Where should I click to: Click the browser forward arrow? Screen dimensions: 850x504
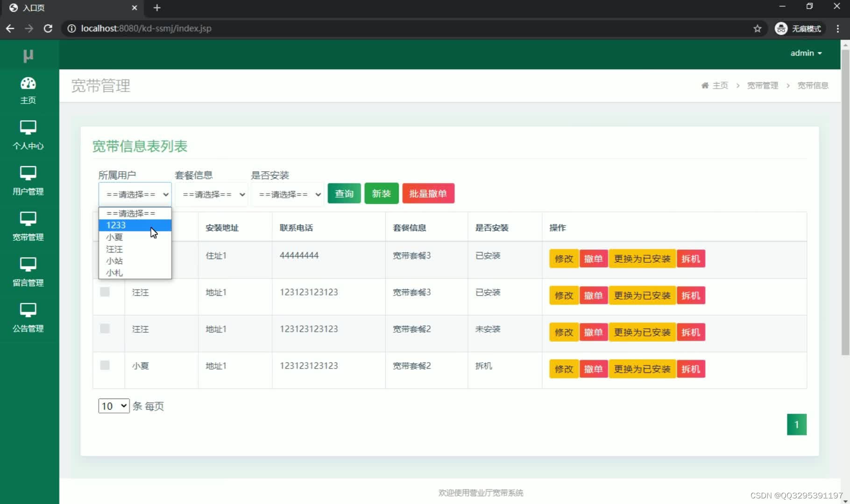(x=29, y=28)
